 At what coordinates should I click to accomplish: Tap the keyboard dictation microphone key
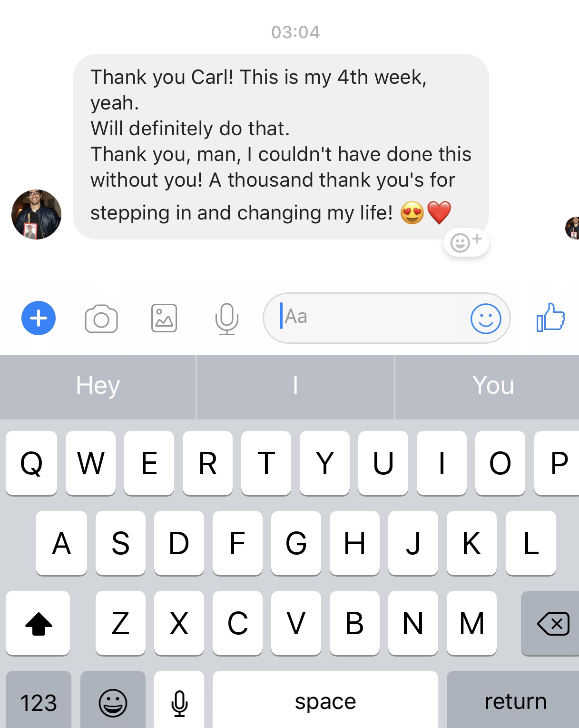179,700
